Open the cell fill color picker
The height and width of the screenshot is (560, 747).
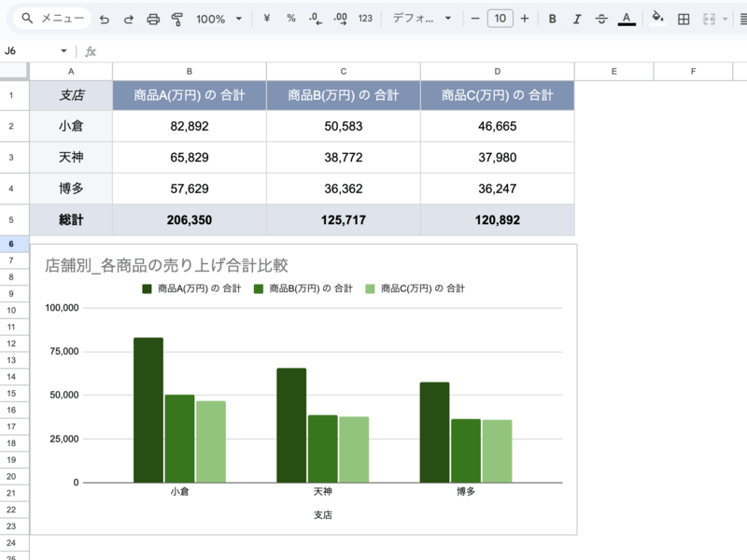coord(658,19)
